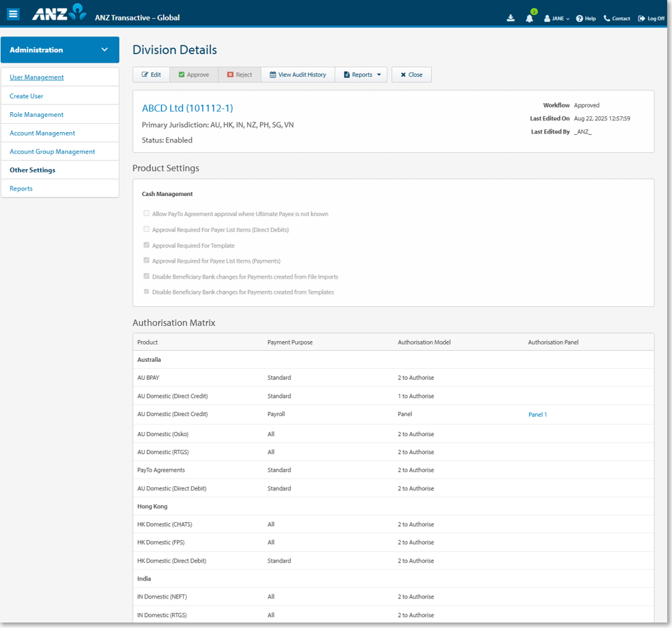Viewport: 672px width, 628px height.
Task: Click the ABCD Ltd (101112-1) heading
Action: coord(187,108)
